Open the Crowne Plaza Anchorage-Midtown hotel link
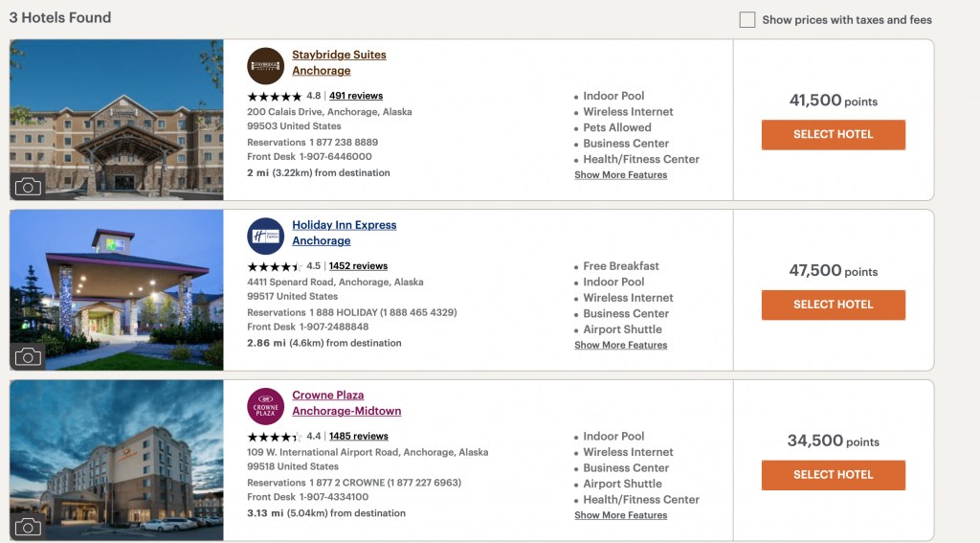This screenshot has width=980, height=543. pos(346,403)
